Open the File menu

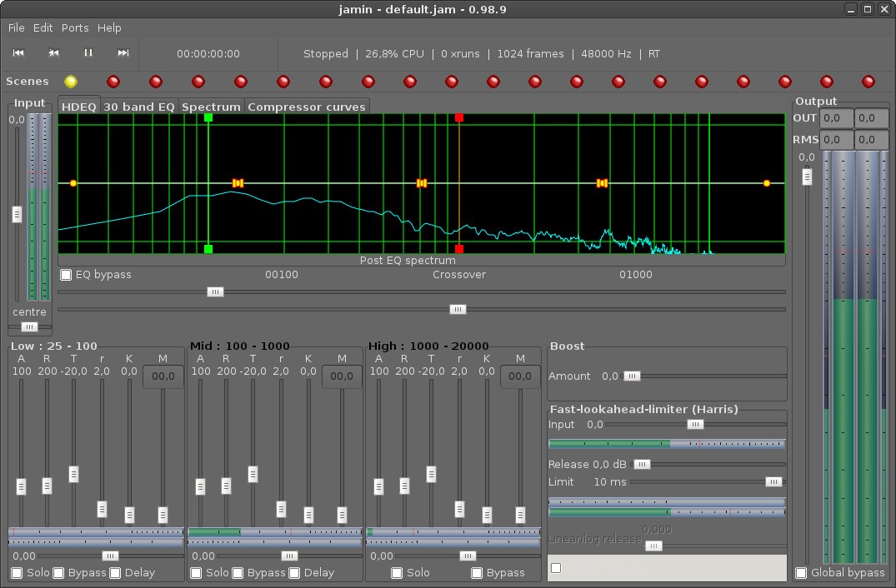[x=16, y=28]
